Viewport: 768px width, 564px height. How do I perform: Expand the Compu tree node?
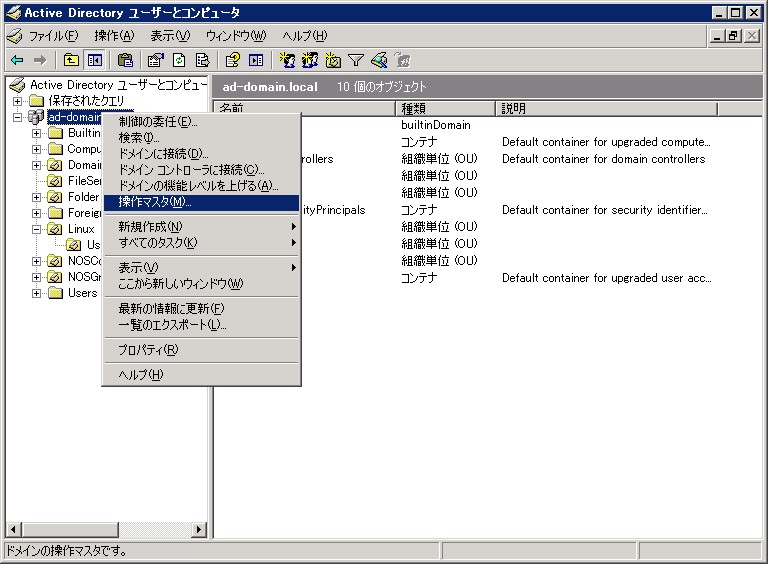(x=37, y=149)
